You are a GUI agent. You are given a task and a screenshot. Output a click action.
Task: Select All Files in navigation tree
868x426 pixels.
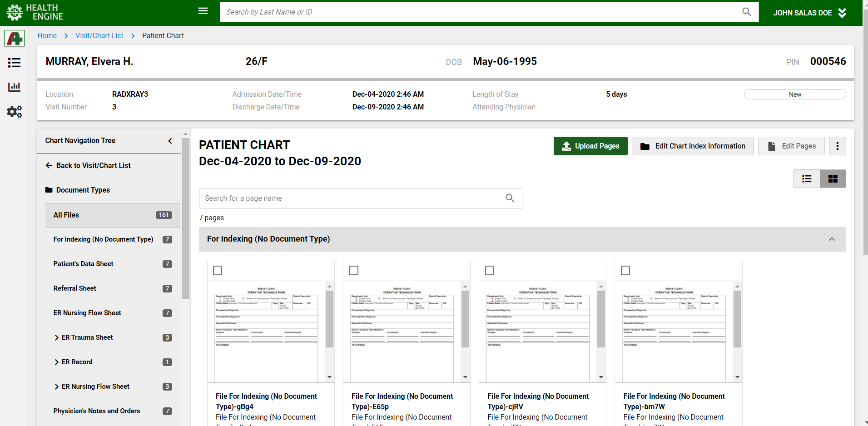[113, 215]
